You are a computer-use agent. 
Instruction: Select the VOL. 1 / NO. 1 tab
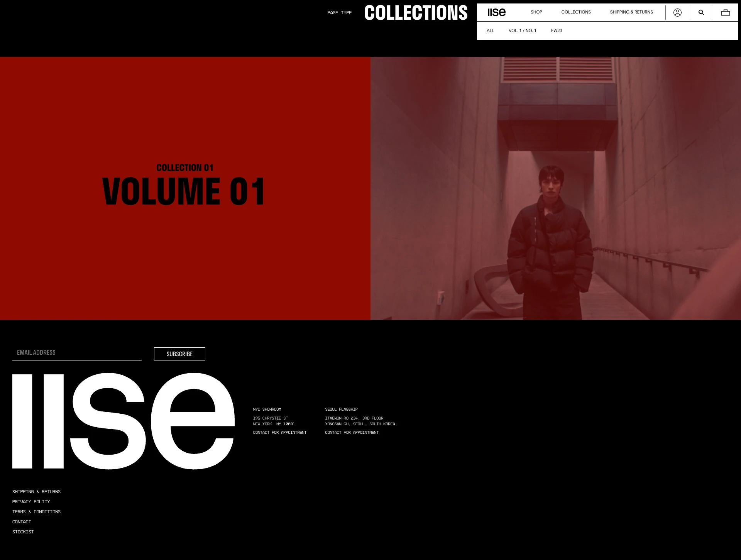tap(522, 30)
